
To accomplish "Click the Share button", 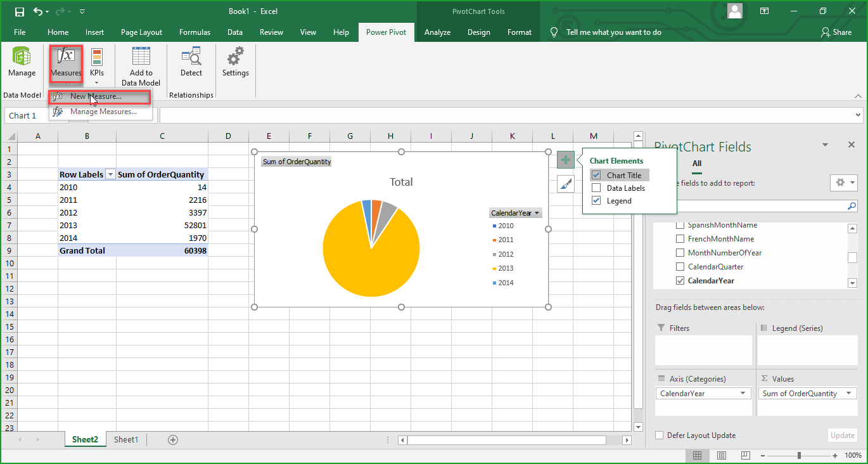I will click(x=836, y=32).
